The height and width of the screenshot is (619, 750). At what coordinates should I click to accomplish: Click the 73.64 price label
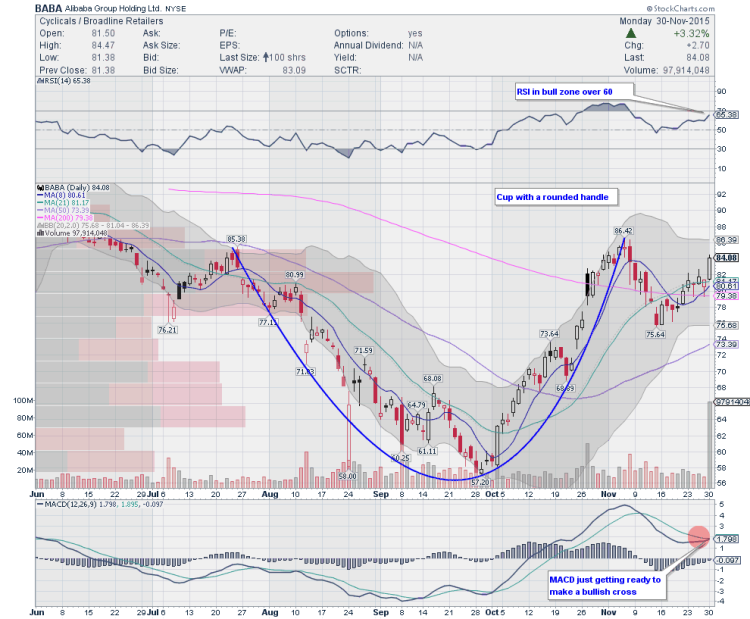click(549, 333)
